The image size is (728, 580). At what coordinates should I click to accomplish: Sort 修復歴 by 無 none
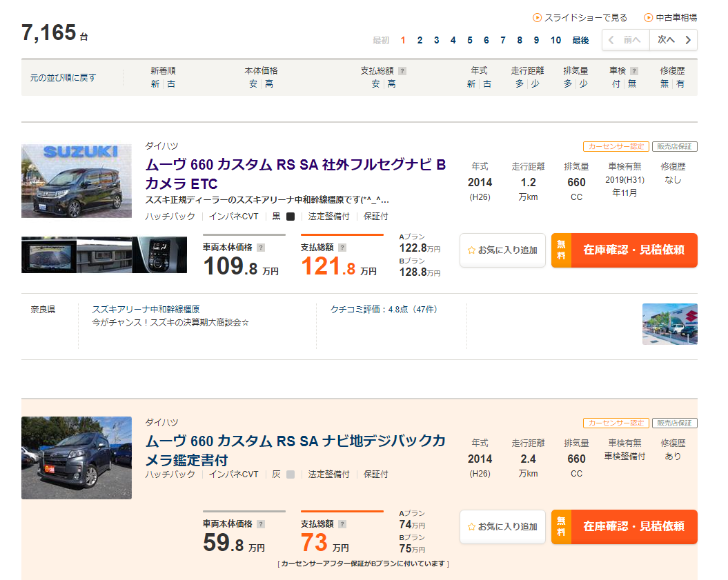pos(665,84)
